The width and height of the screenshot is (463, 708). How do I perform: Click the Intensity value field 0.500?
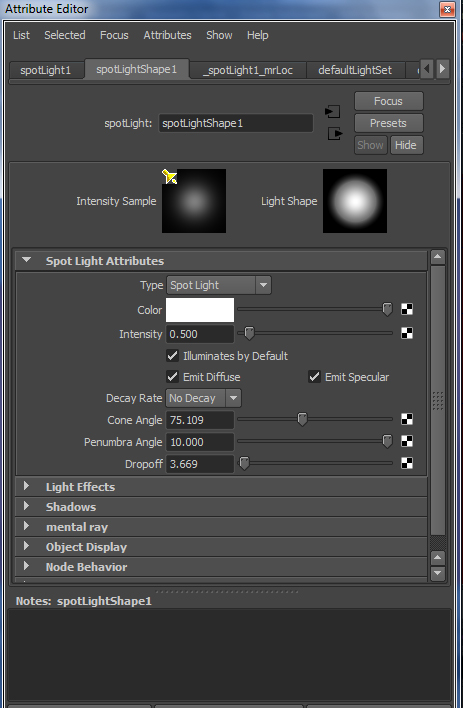point(200,334)
